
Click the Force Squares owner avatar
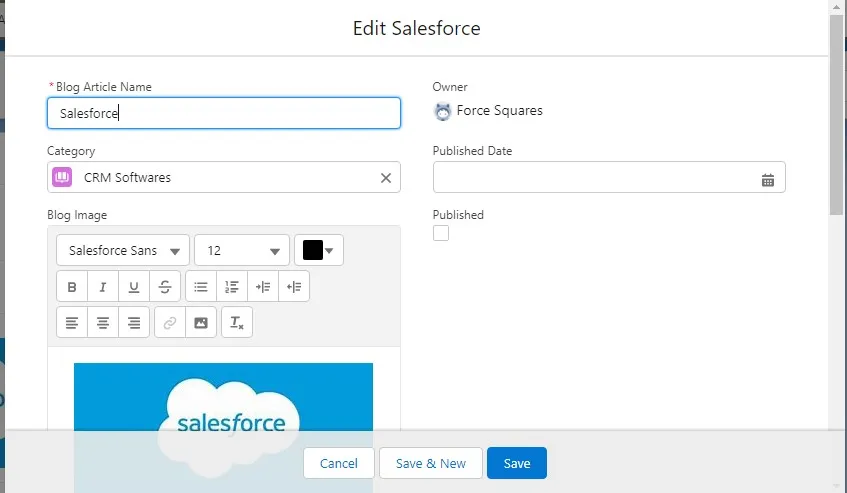click(x=442, y=111)
